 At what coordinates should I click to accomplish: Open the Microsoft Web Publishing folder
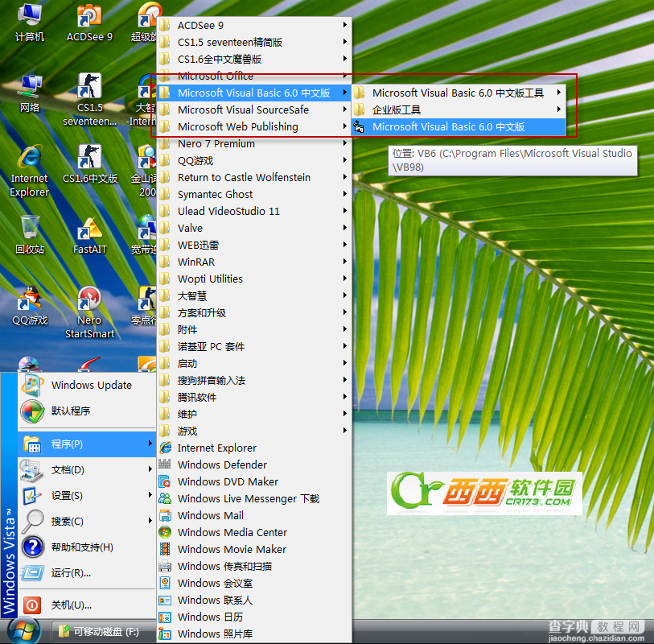pyautogui.click(x=254, y=127)
